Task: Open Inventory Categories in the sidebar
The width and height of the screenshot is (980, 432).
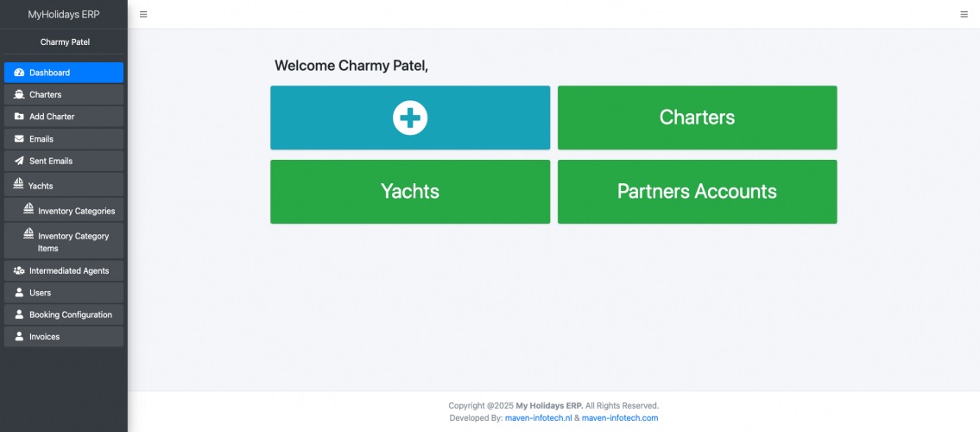Action: click(x=76, y=211)
